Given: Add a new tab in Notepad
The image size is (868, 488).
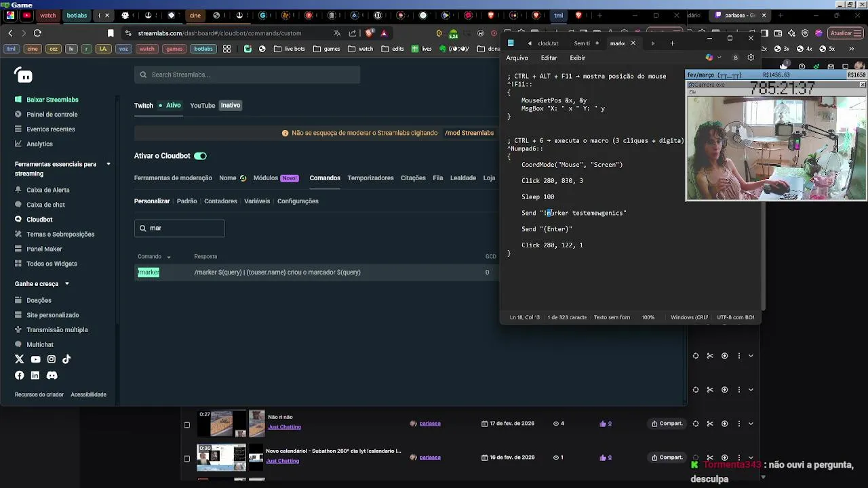Looking at the screenshot, I should 672,43.
